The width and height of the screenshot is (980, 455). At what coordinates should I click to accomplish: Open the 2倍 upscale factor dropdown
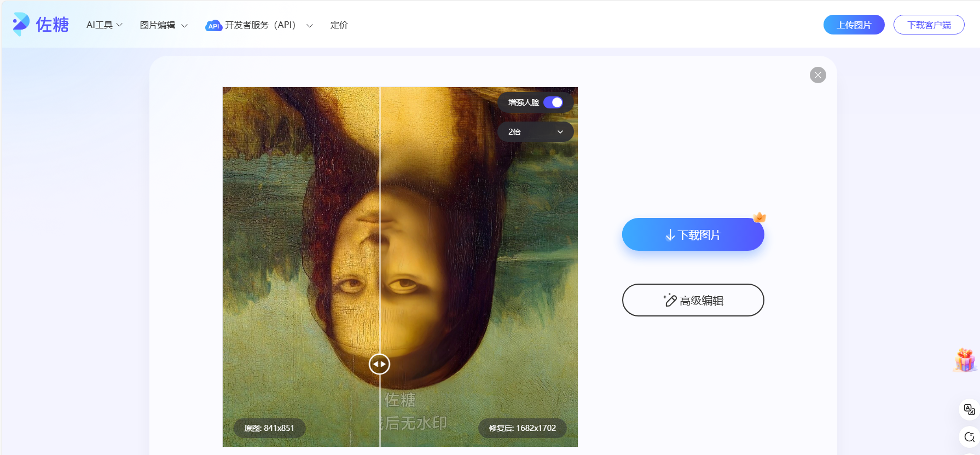[x=535, y=132]
